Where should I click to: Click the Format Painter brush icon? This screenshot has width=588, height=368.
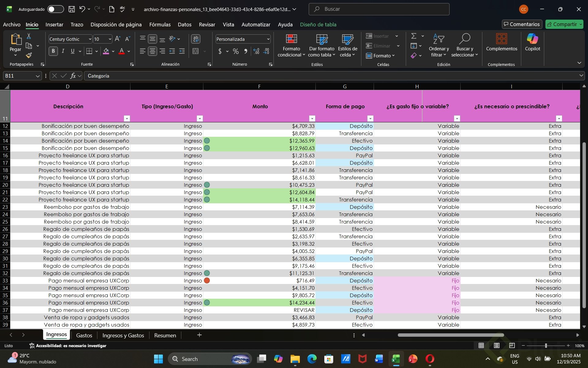click(29, 55)
